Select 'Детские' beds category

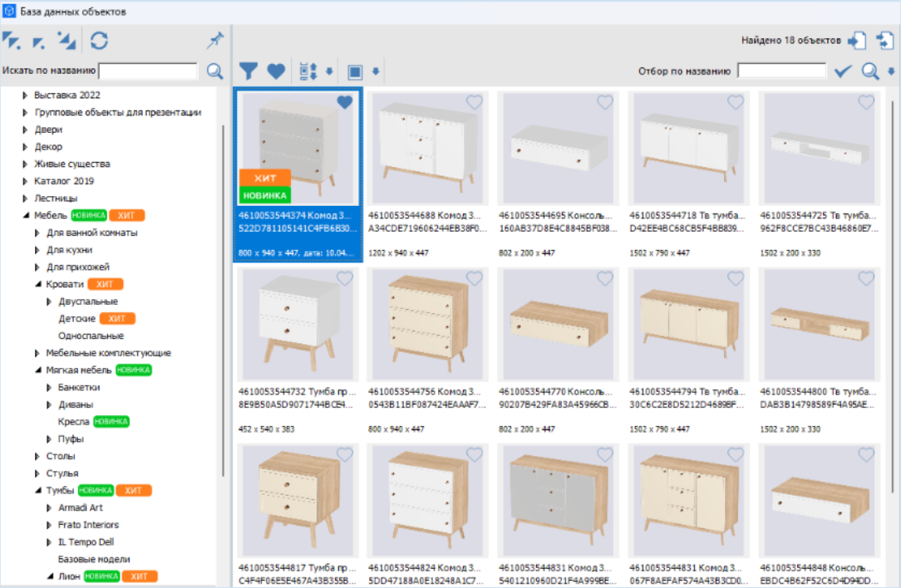click(x=76, y=319)
